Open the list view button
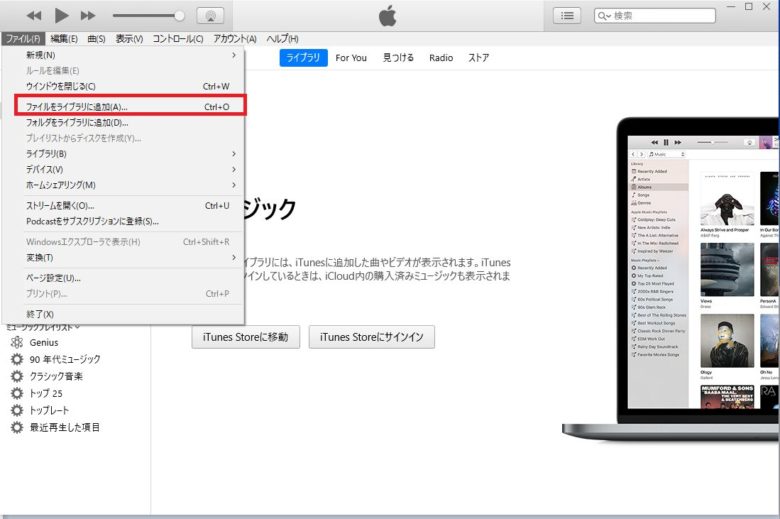 [567, 16]
